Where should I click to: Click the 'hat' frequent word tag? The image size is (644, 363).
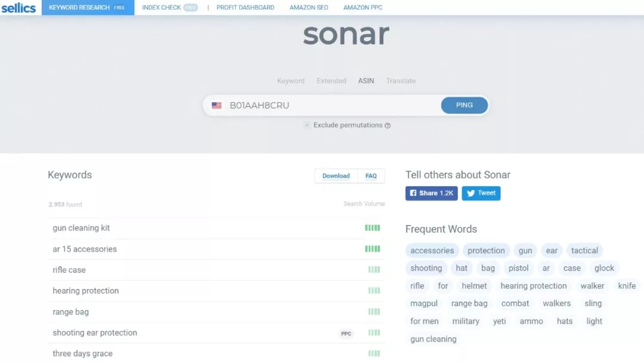click(x=461, y=269)
